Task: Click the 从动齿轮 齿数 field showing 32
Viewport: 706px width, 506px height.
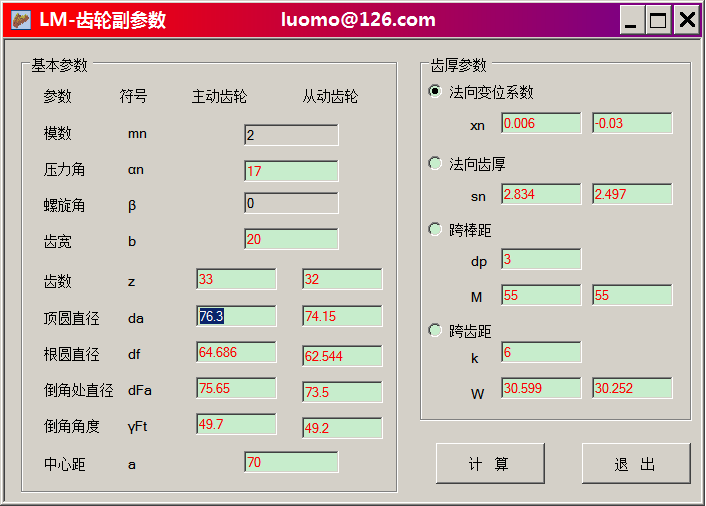Action: (342, 279)
